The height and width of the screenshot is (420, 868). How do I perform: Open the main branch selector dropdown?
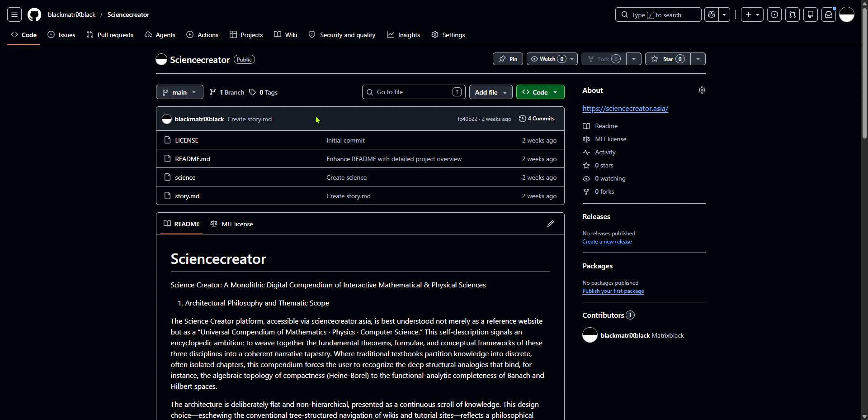coord(179,92)
